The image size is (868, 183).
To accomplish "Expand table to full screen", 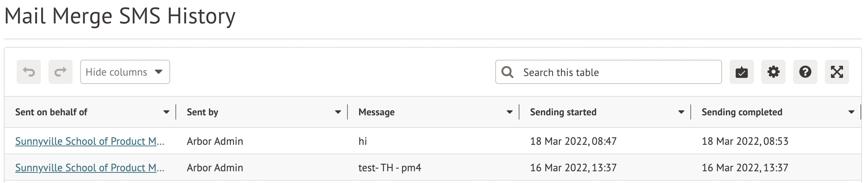I will [x=837, y=72].
